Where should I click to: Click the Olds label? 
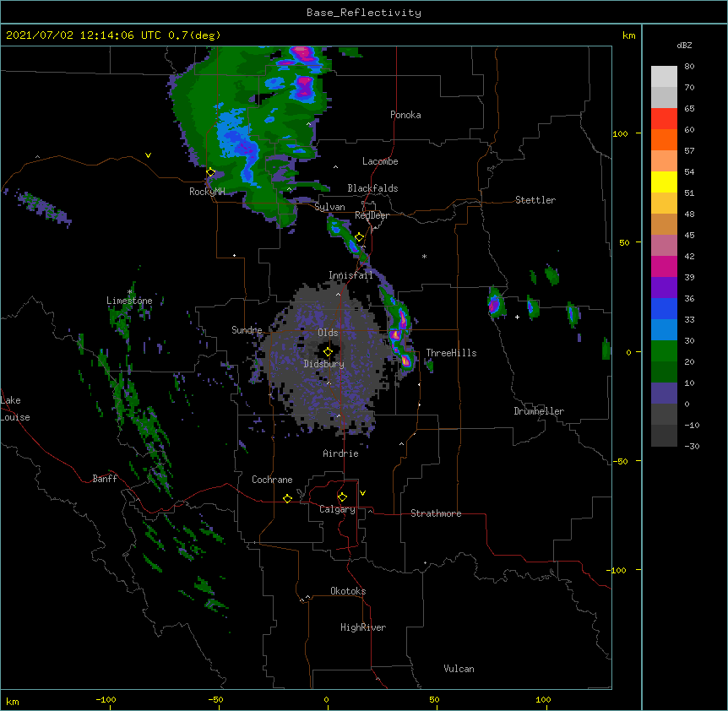tap(328, 333)
